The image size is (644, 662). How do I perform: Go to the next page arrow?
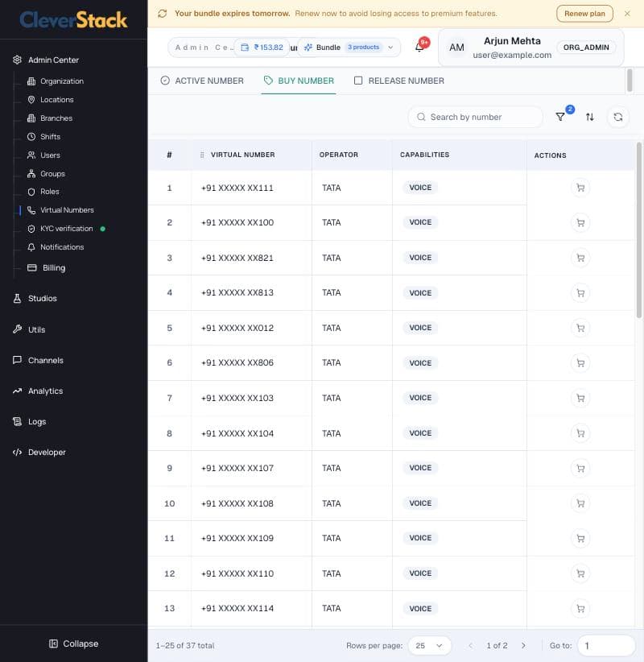[x=524, y=646]
